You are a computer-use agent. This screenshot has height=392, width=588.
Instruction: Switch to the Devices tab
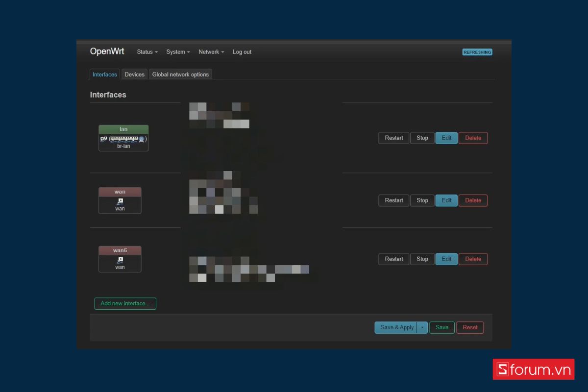(134, 74)
